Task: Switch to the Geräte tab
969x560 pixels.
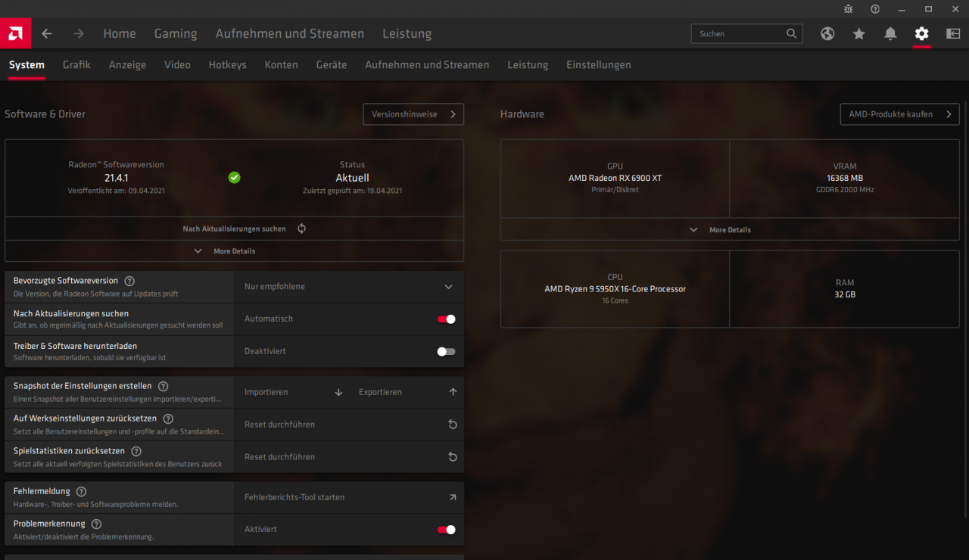Action: pos(332,65)
